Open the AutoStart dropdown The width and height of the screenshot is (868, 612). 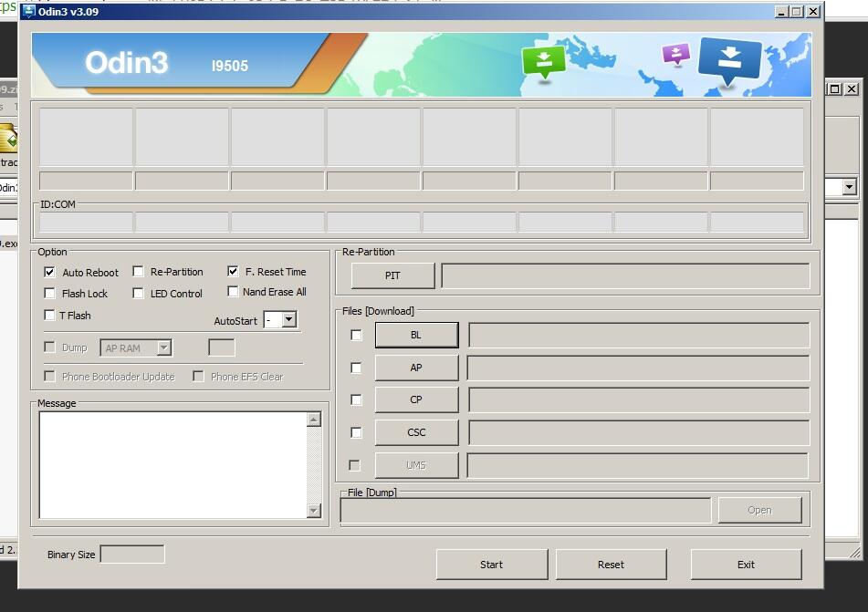coord(289,320)
